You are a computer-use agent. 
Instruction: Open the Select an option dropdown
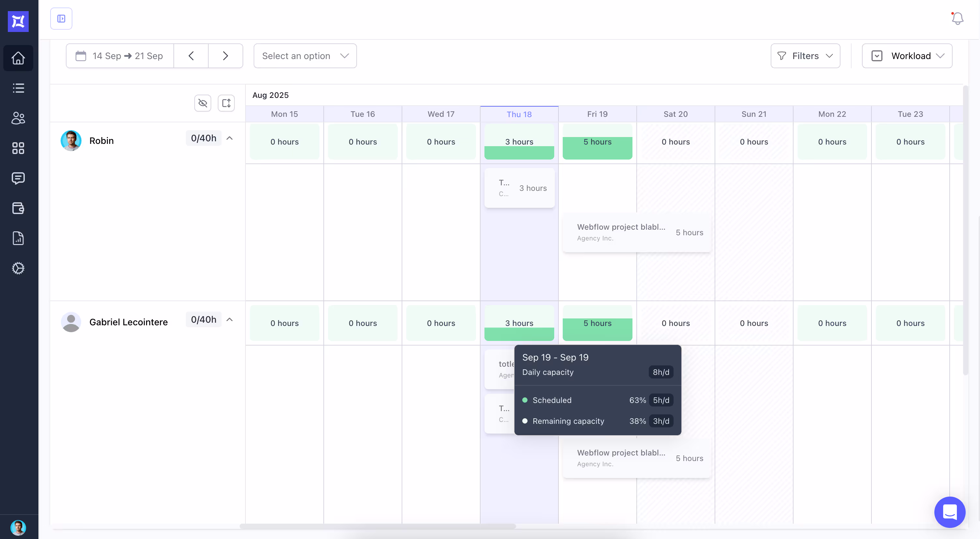coord(305,56)
